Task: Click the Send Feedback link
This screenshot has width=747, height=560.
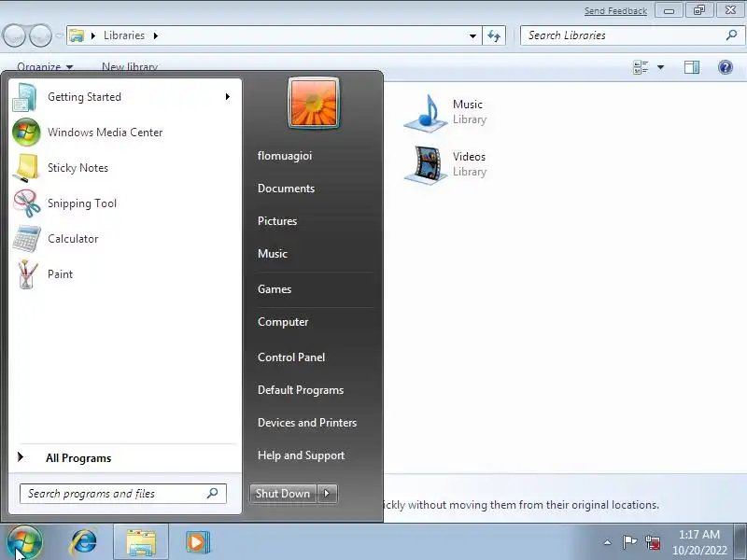Action: 615,10
